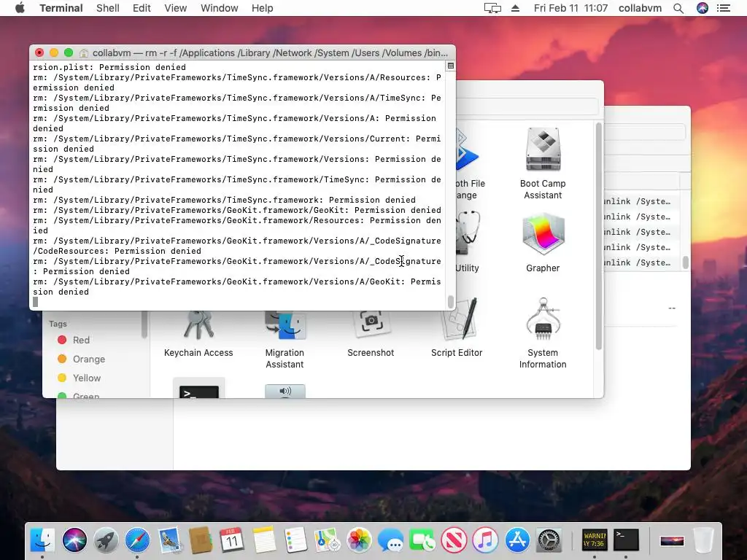The height and width of the screenshot is (560, 747).
Task: Open the Apple menu
Action: [x=20, y=8]
